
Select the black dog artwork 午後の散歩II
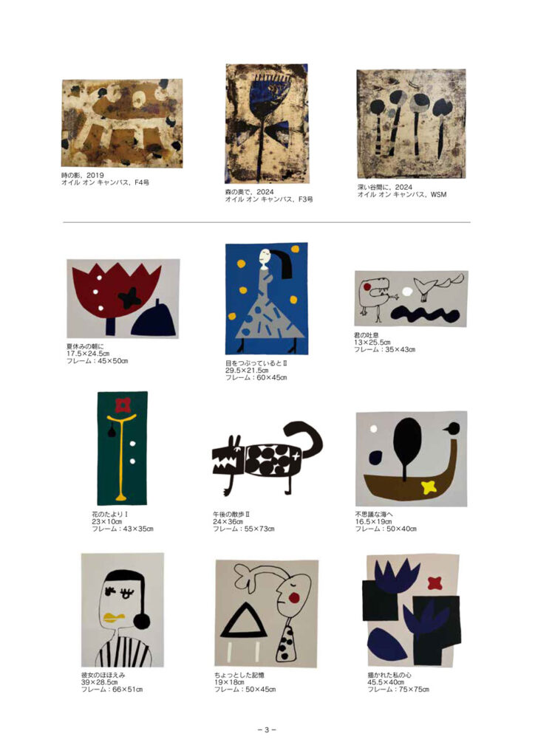point(267,458)
